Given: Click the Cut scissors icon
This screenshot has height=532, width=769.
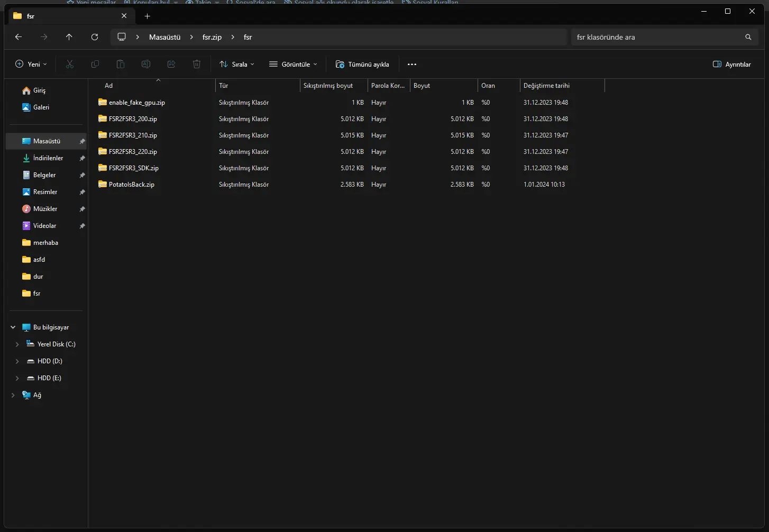Looking at the screenshot, I should 70,64.
